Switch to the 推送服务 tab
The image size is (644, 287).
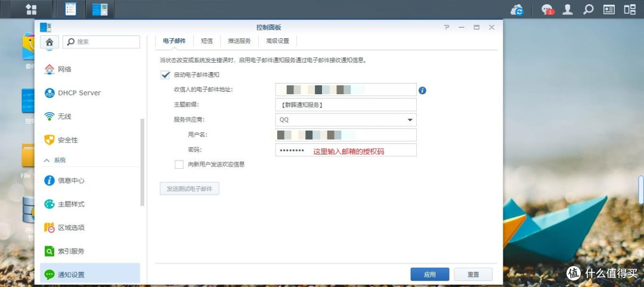240,41
